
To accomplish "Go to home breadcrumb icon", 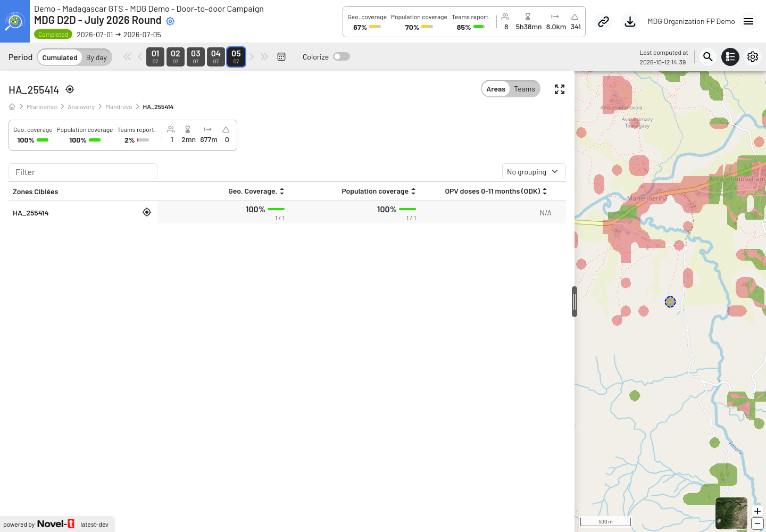I will pyautogui.click(x=12, y=106).
